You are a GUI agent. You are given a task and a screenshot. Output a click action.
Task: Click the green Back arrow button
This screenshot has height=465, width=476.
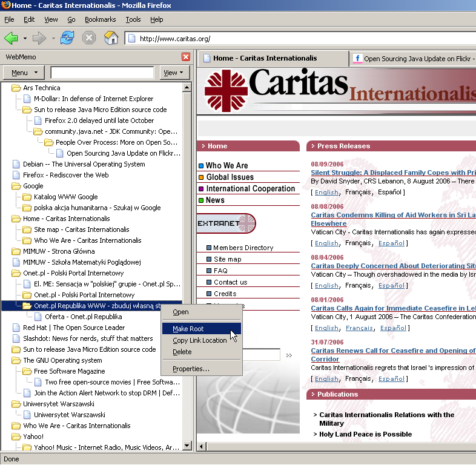click(12, 39)
